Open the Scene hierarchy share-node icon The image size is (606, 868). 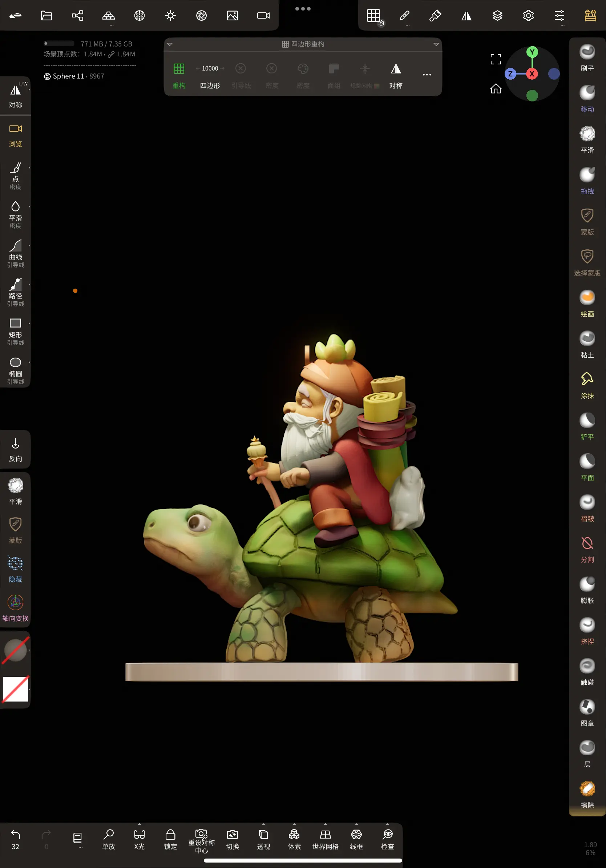pos(77,16)
